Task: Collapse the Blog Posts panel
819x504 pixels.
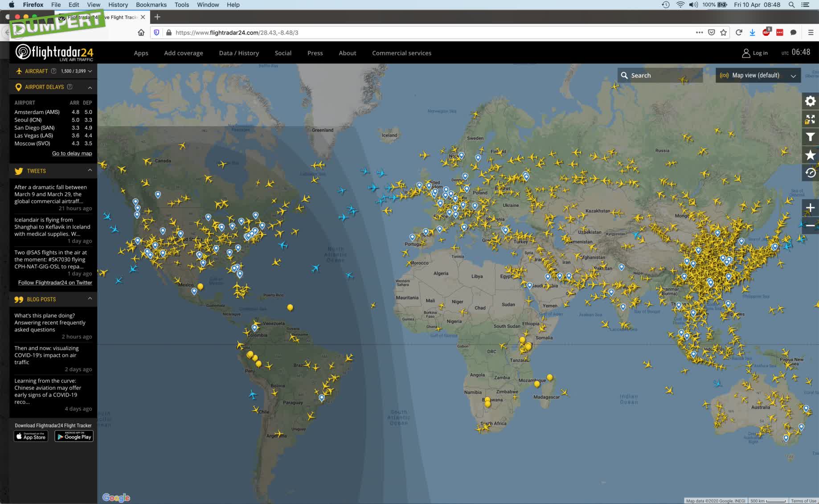Action: (x=90, y=299)
